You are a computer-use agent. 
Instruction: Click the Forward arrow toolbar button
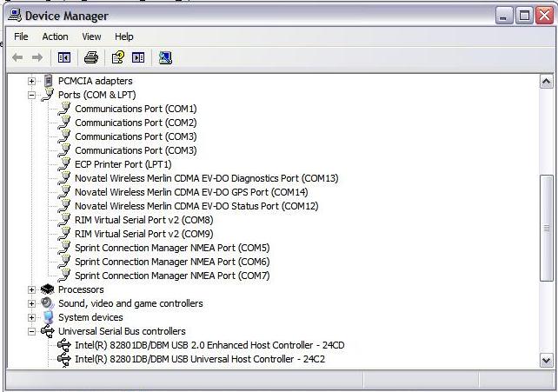coord(37,57)
